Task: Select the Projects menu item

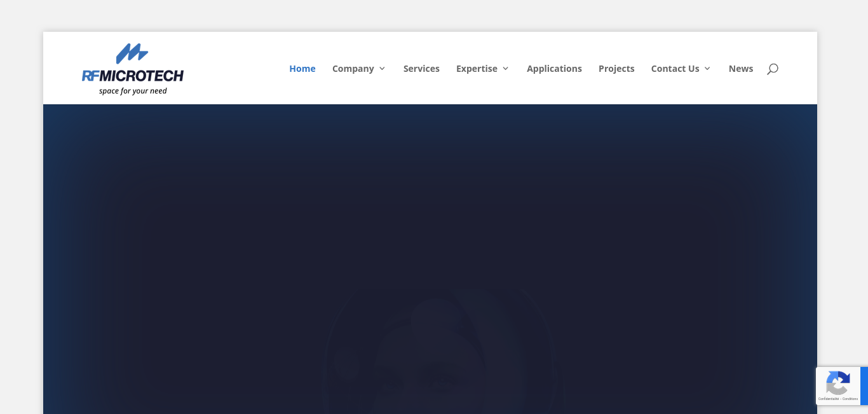Action: pyautogui.click(x=616, y=69)
